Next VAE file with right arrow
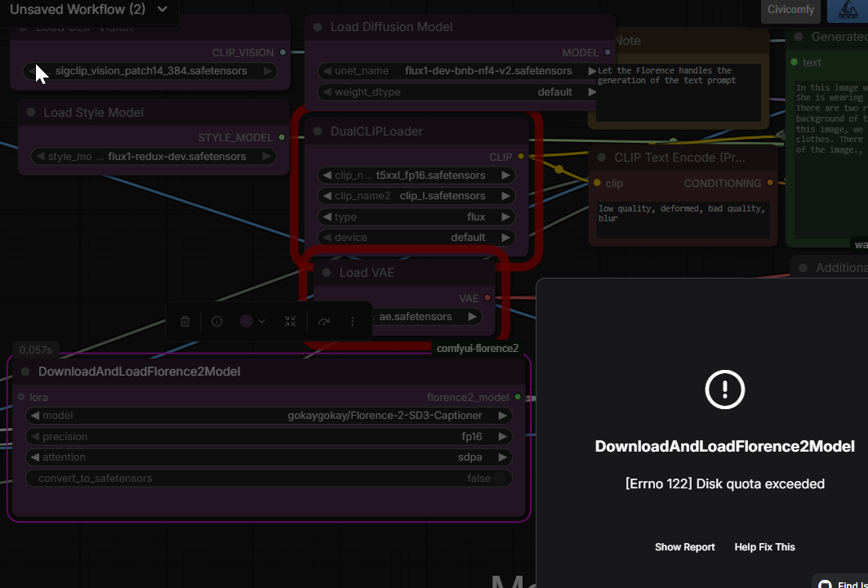This screenshot has height=588, width=868. point(472,317)
